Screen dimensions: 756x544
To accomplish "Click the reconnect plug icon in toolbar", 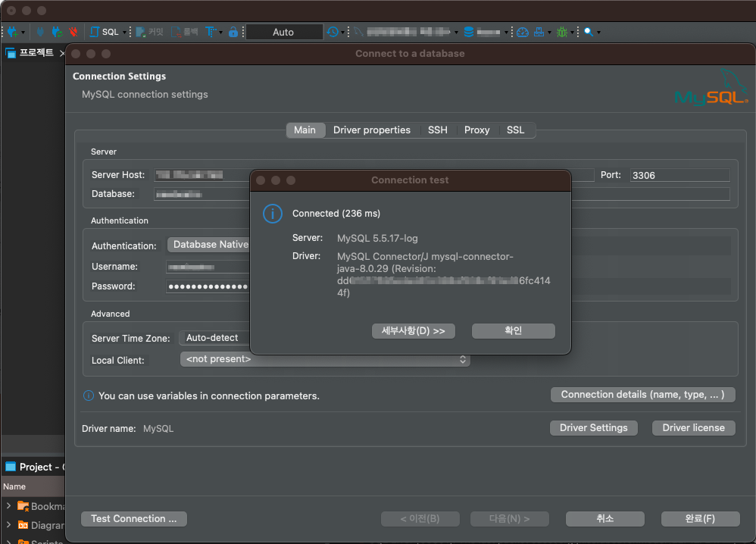I will pos(56,32).
